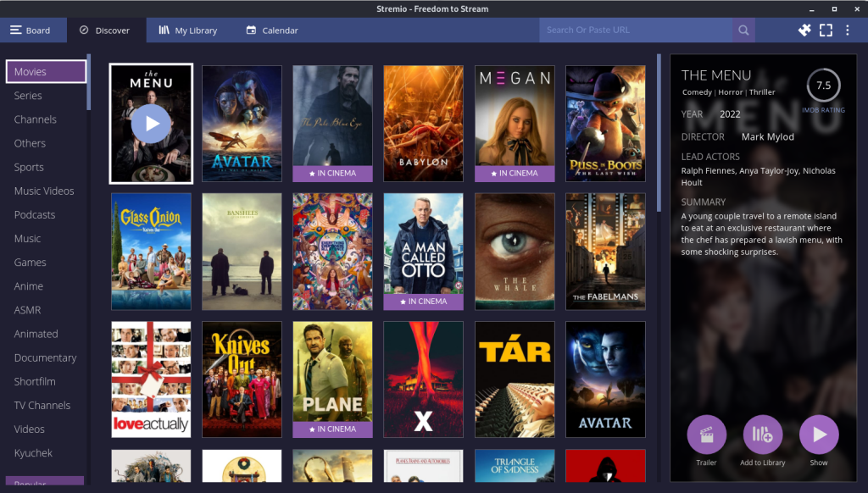This screenshot has width=868, height=493.
Task: Toggle fullscreen mode icon
Action: coord(826,30)
